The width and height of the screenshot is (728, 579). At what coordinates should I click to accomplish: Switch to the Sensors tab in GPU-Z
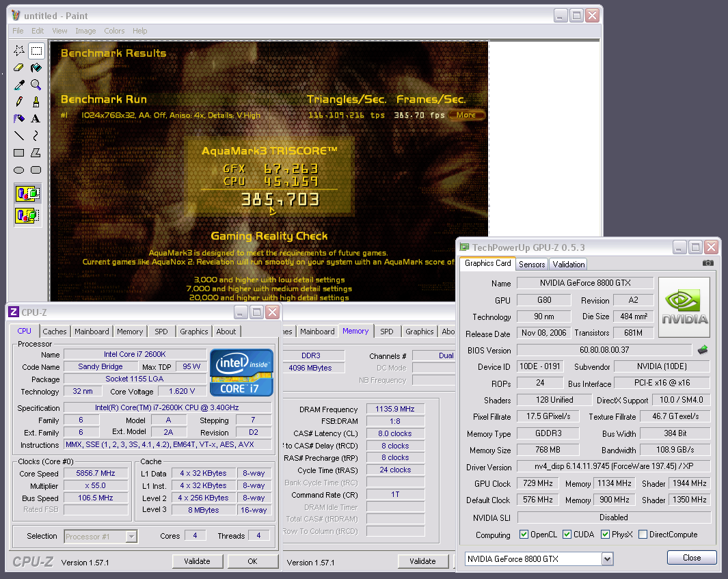pos(532,264)
